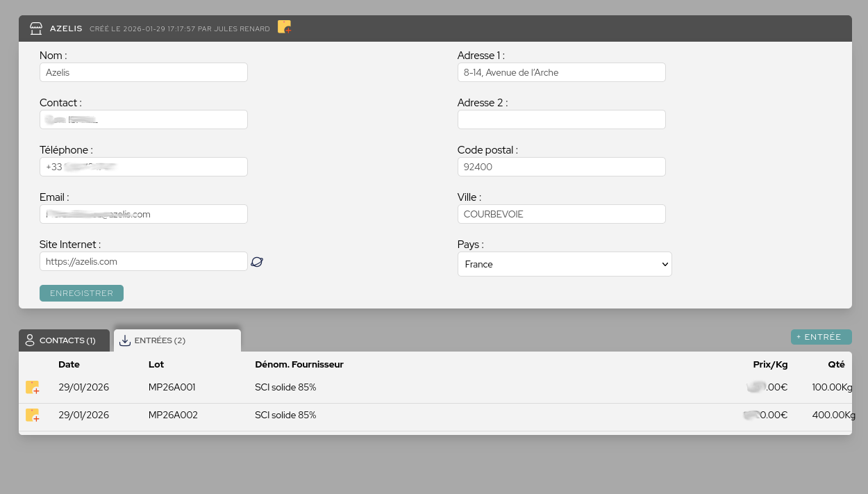Click the Lot column header

(156, 364)
